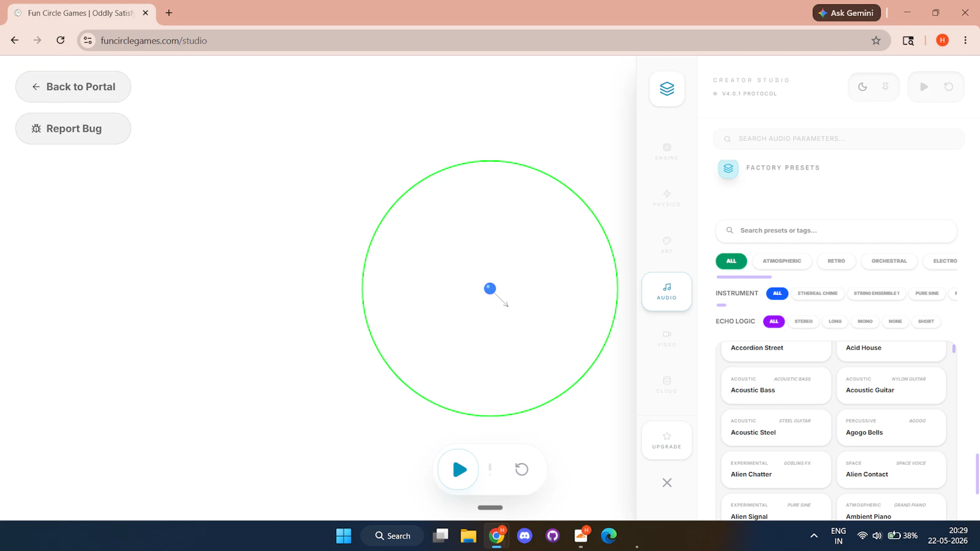Open the Art section in sidebar
The height and width of the screenshot is (551, 980).
[666, 245]
